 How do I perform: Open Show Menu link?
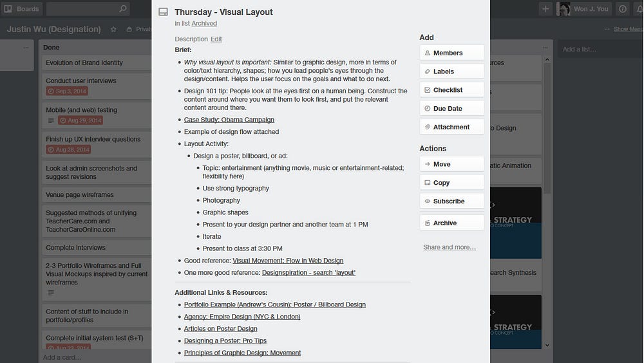[627, 29]
